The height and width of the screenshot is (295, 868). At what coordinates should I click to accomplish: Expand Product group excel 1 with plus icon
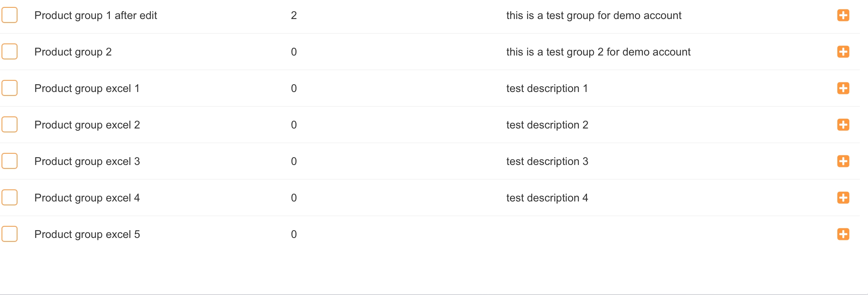click(x=843, y=88)
